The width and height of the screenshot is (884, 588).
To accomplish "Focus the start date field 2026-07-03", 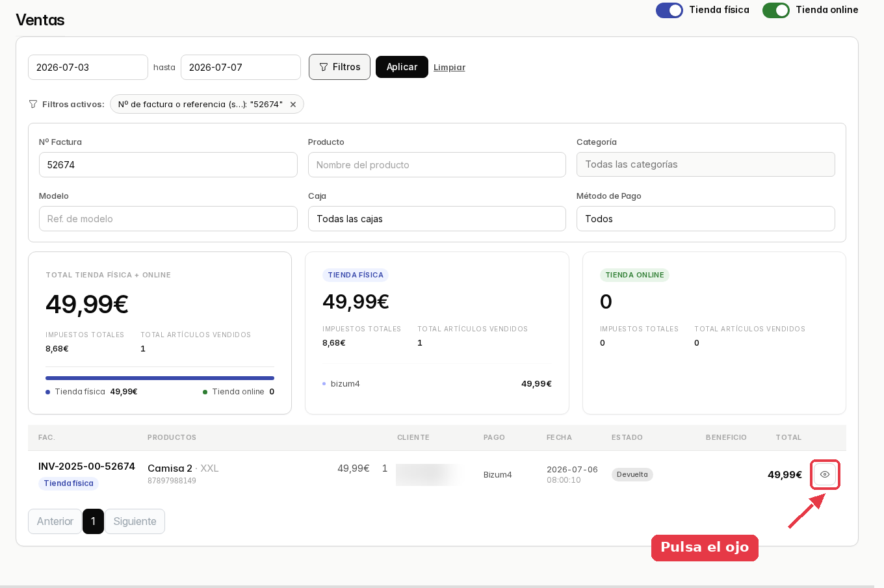I will pyautogui.click(x=88, y=68).
